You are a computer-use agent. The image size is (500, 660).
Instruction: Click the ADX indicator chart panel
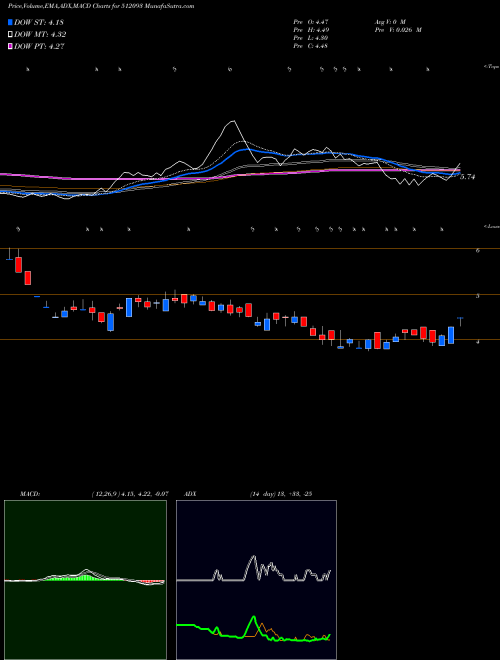256,580
